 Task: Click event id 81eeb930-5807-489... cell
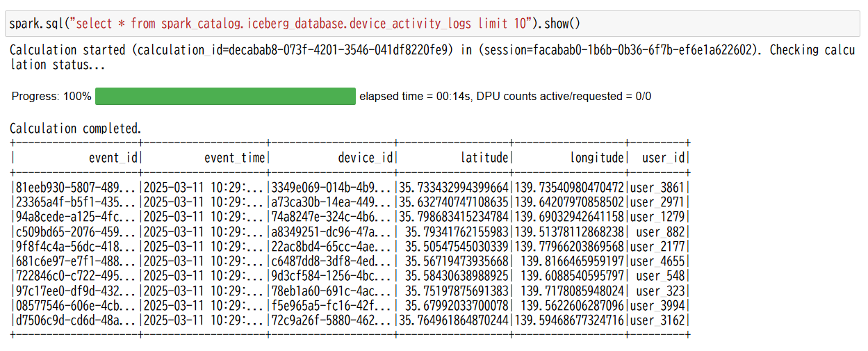coord(76,187)
